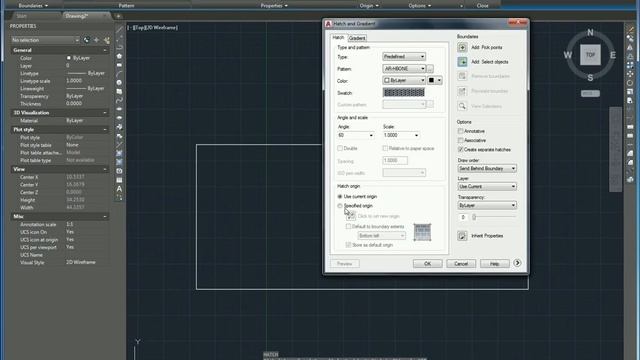Screen dimensions: 640x360
Task: Open the pattern browse ellipsis button
Action: coord(430,69)
